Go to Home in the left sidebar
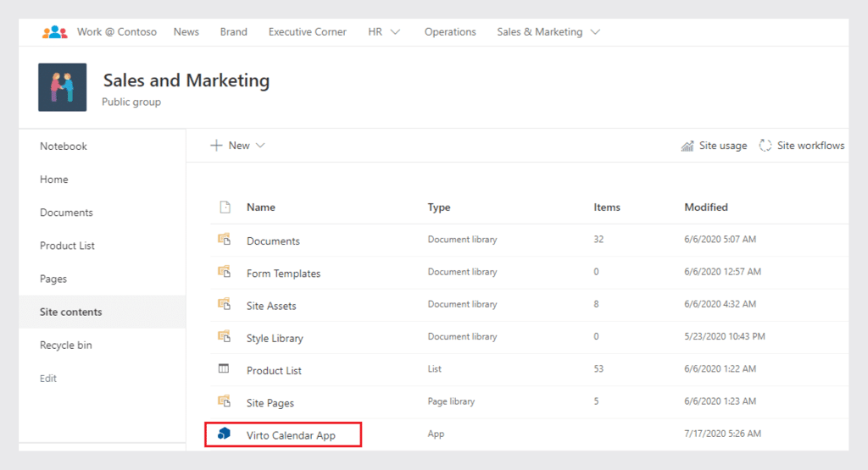 (x=53, y=180)
